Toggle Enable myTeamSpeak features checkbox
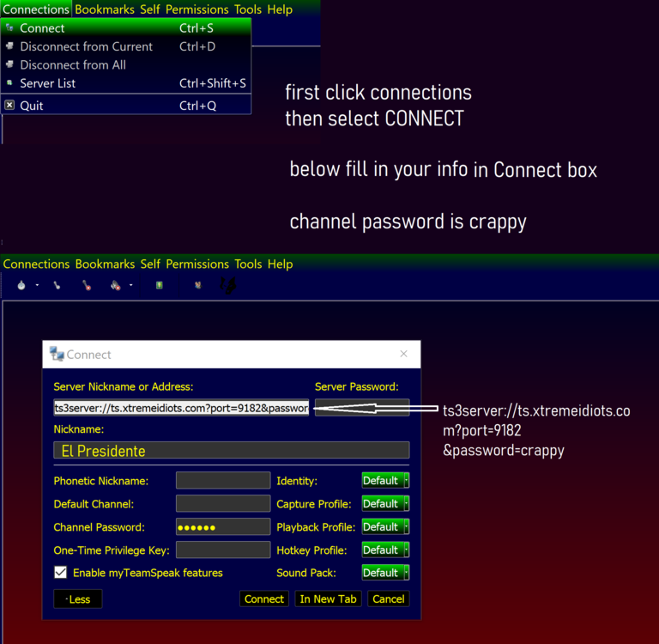This screenshot has height=644, width=659. pyautogui.click(x=61, y=572)
